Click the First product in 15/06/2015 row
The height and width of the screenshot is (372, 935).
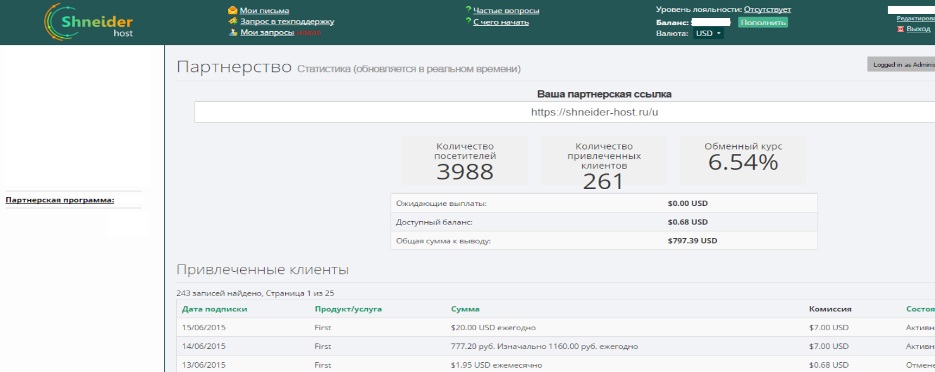click(x=323, y=327)
